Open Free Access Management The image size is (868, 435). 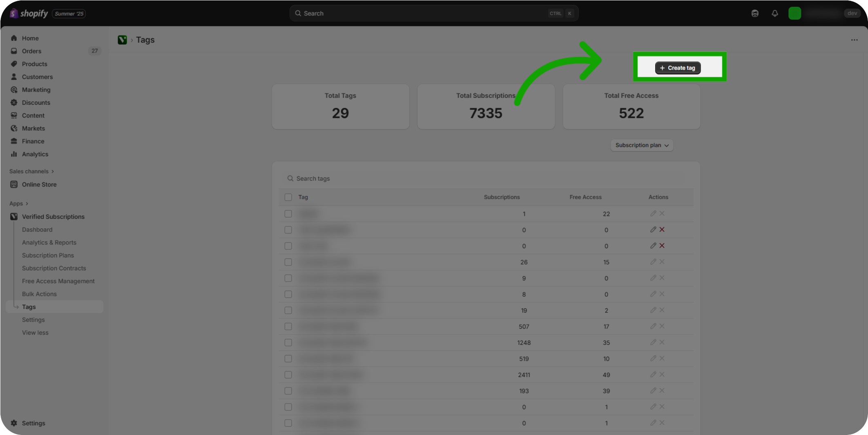click(58, 281)
